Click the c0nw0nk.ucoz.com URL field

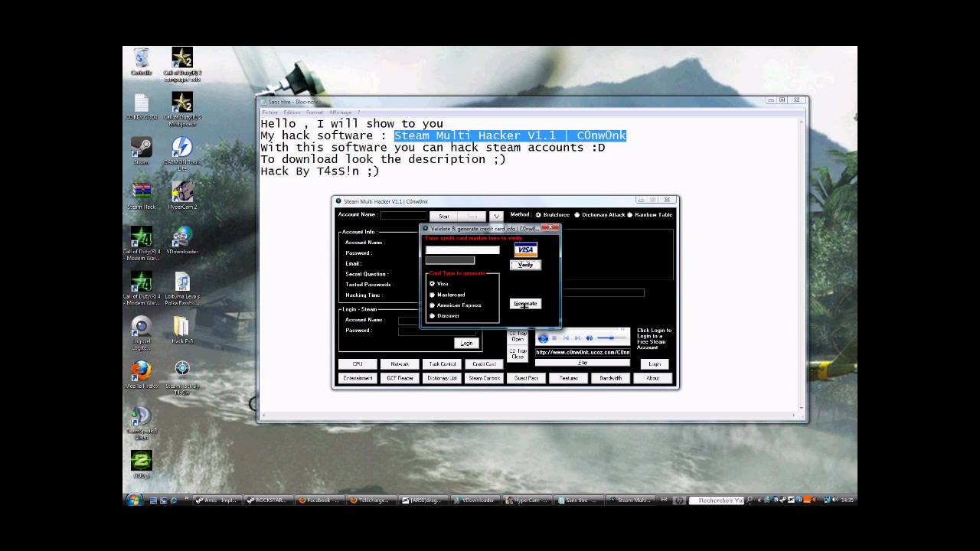[583, 353]
